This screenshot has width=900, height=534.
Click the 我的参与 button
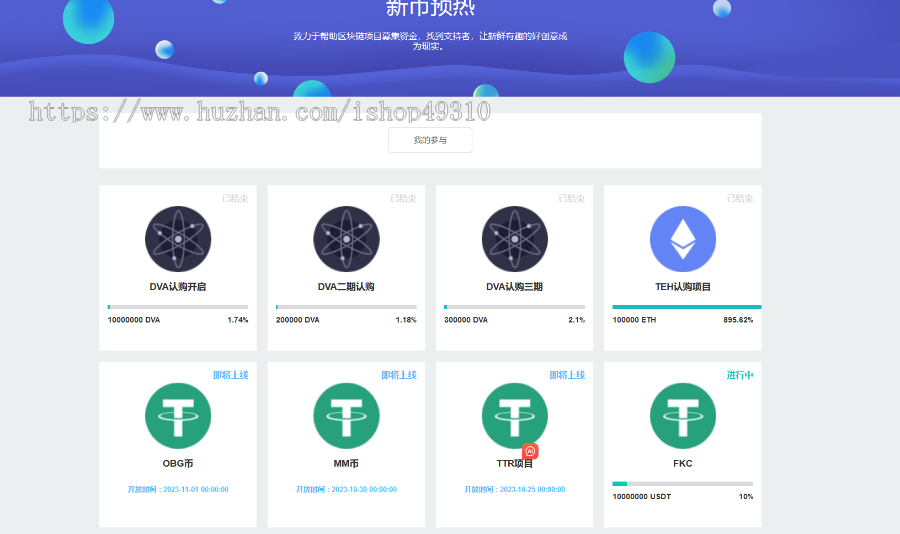click(x=430, y=140)
